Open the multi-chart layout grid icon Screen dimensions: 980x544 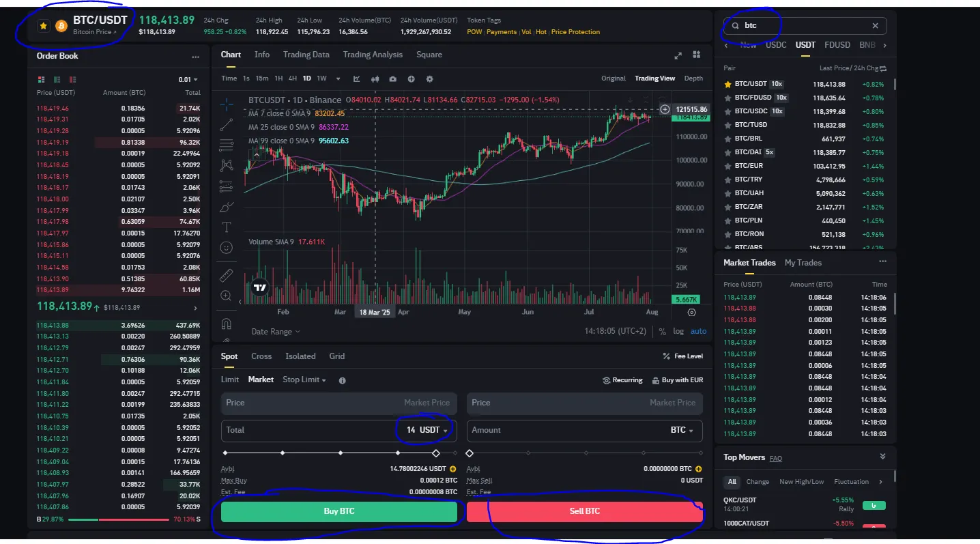[697, 55]
